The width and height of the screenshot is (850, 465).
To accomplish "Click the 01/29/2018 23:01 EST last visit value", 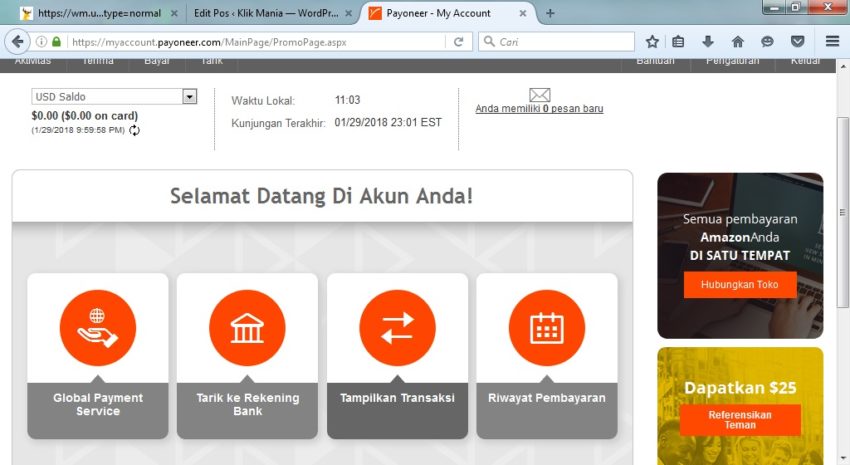I will click(388, 122).
